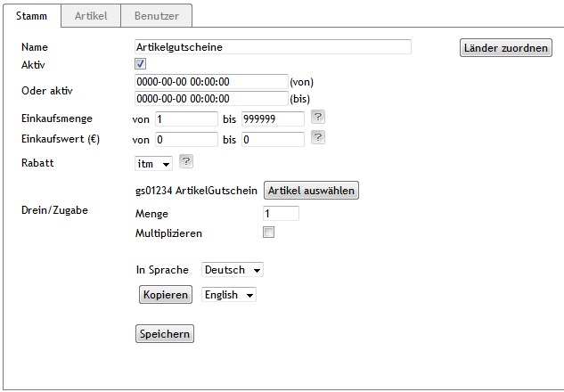This screenshot has height=392, width=564.
Task: Uncheck the Aktiv checkbox
Action: coord(140,64)
